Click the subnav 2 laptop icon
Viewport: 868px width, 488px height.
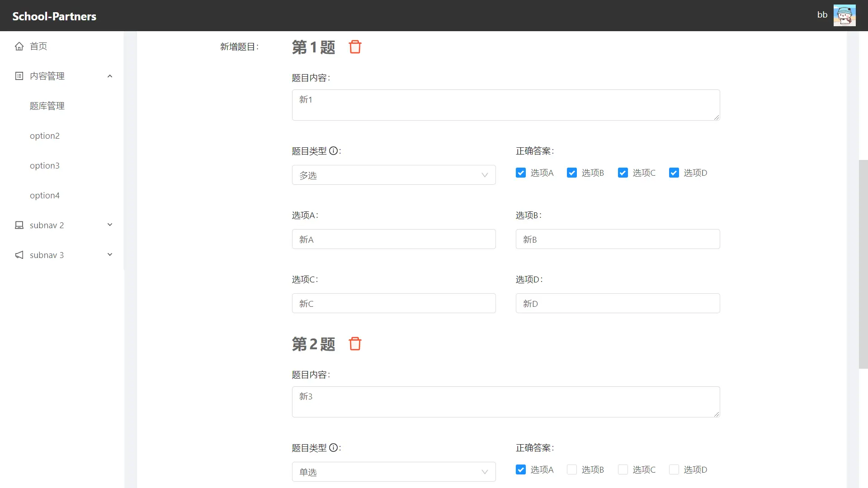pyautogui.click(x=19, y=225)
